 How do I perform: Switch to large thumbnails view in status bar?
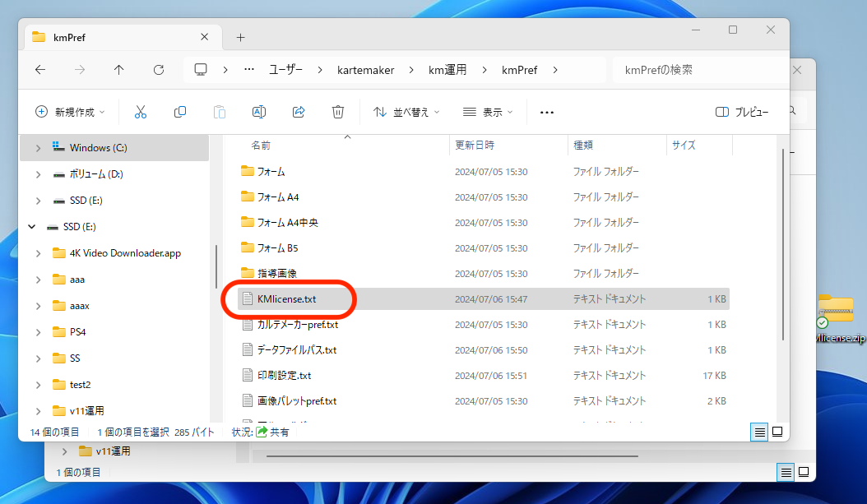tap(777, 432)
